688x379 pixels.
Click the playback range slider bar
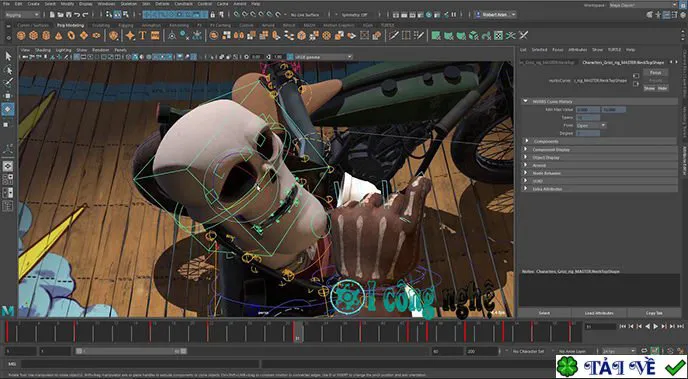(131, 351)
